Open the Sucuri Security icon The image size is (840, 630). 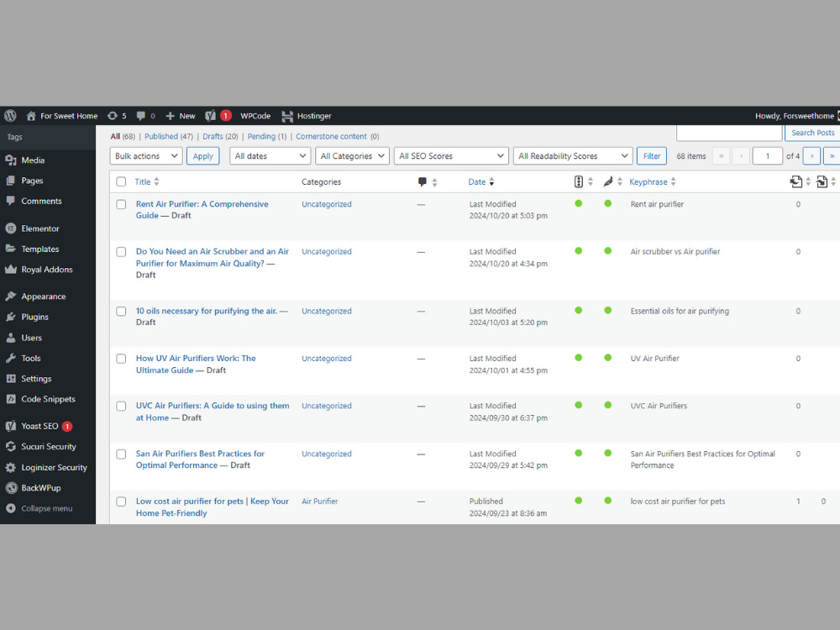[x=11, y=446]
